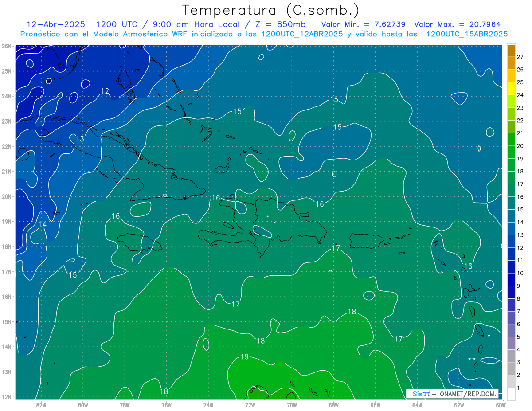Click the 76W longitude axis label
Image resolution: width=532 pixels, height=411 pixels.
point(166,404)
